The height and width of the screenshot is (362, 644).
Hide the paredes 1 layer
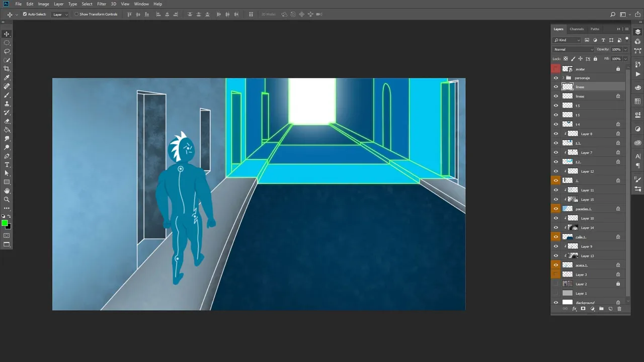click(x=556, y=209)
